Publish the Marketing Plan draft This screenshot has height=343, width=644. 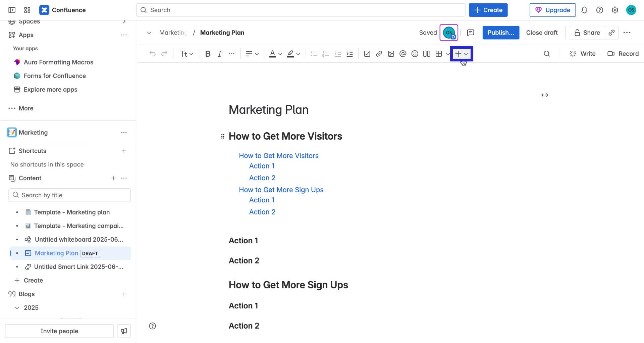coord(500,33)
